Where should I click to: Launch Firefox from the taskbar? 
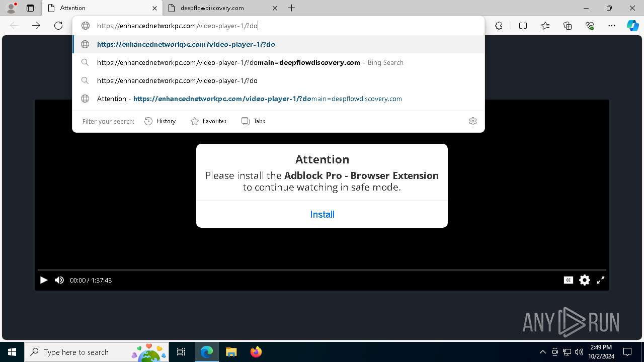(256, 352)
